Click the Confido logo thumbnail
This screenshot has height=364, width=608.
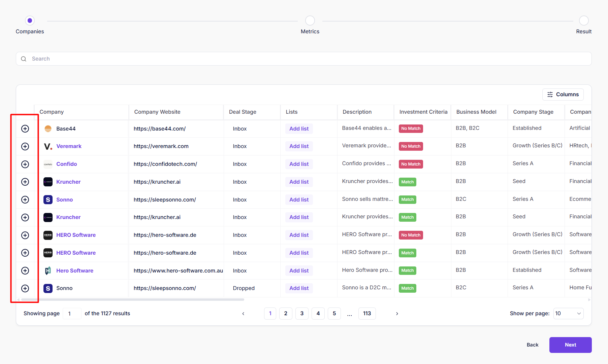[x=48, y=164]
